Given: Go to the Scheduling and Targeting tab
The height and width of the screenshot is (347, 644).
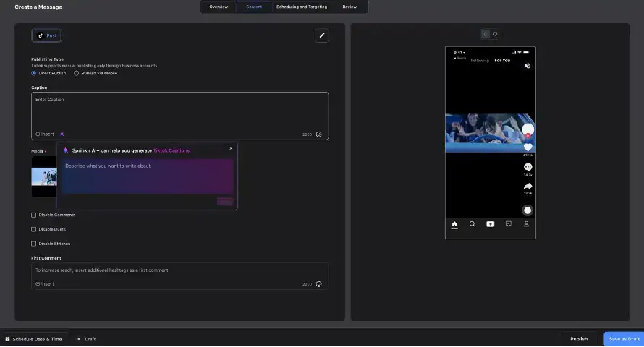Looking at the screenshot, I should [x=302, y=7].
